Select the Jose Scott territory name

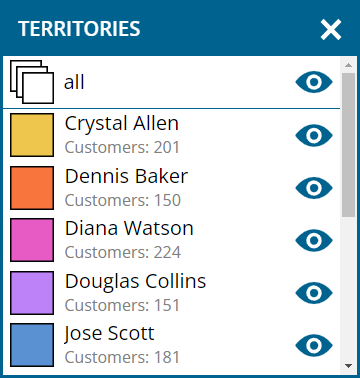click(x=109, y=334)
